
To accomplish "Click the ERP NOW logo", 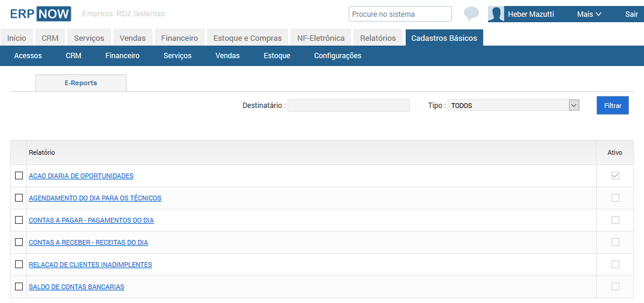I will (x=41, y=14).
